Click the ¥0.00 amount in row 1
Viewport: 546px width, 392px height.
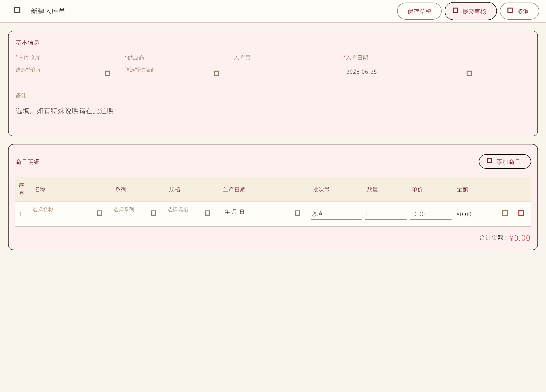click(464, 214)
